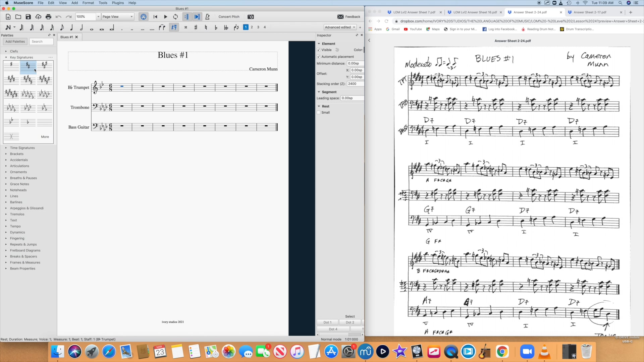Apply double sharp accidental

pos(185,27)
